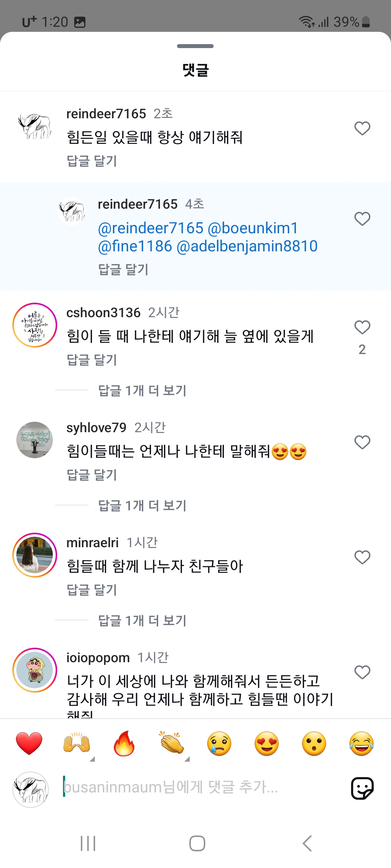Tap the crying face emoji reaction
Viewport: 391px width, 868px height.
[219, 744]
